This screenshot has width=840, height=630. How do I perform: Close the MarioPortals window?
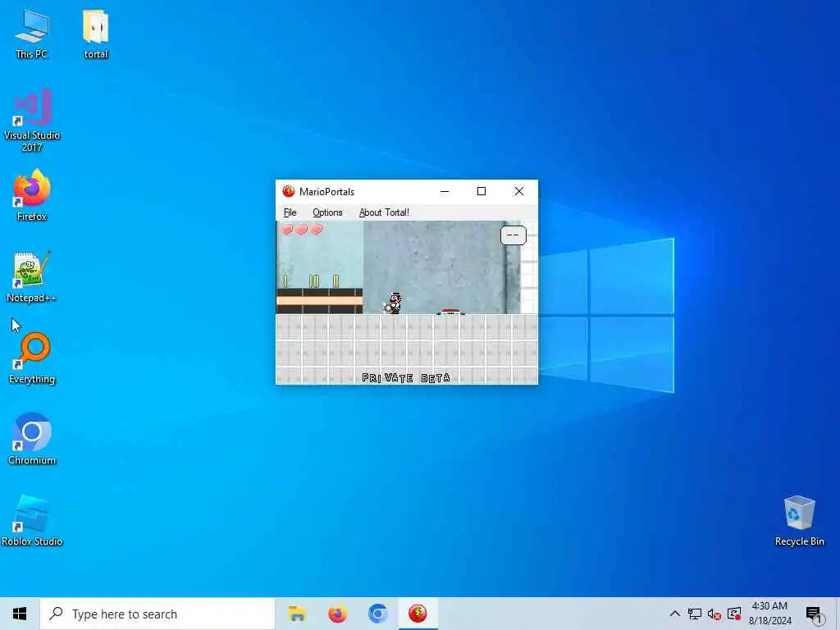tap(519, 191)
